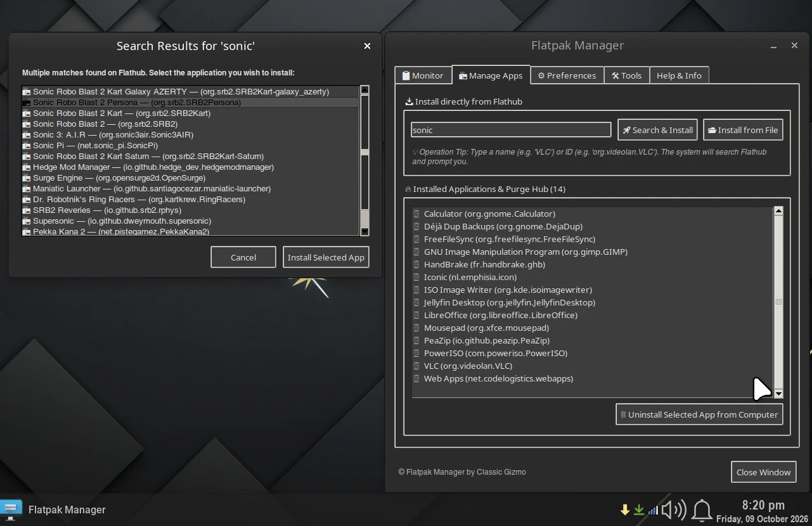
Task: Switch to the Monitor tab
Action: click(x=423, y=75)
